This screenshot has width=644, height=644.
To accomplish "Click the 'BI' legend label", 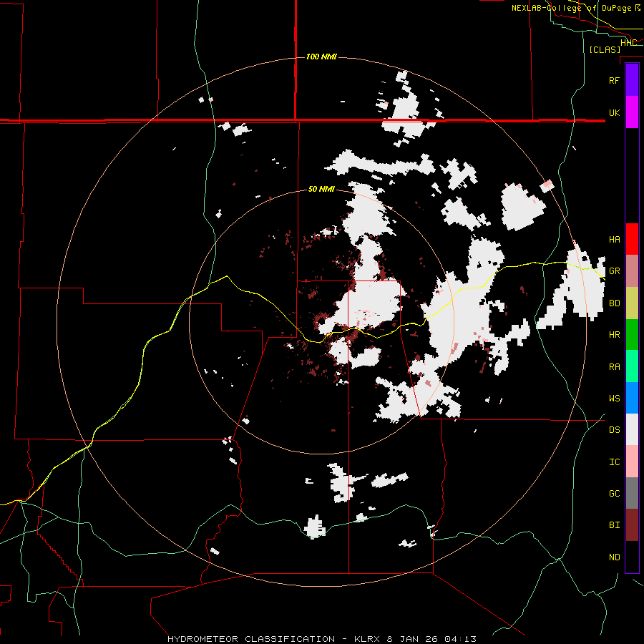I will tap(615, 525).
